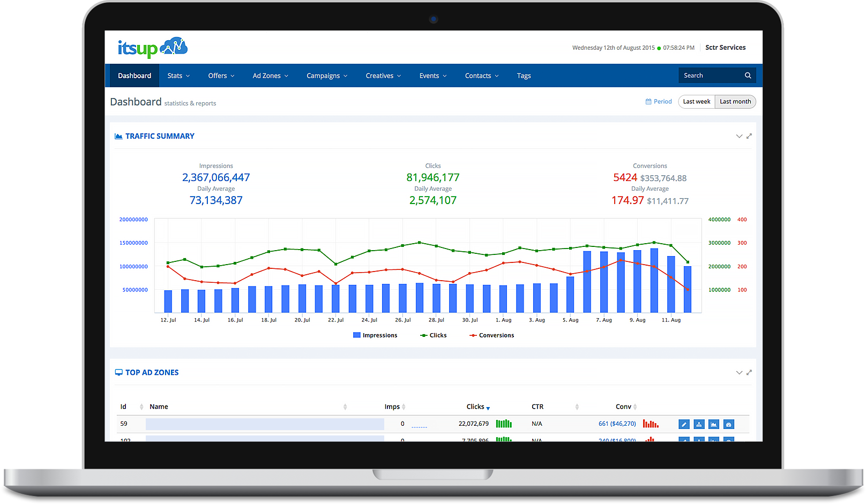Click the itsup cloud logo
This screenshot has width=866, height=504.
pos(153,48)
